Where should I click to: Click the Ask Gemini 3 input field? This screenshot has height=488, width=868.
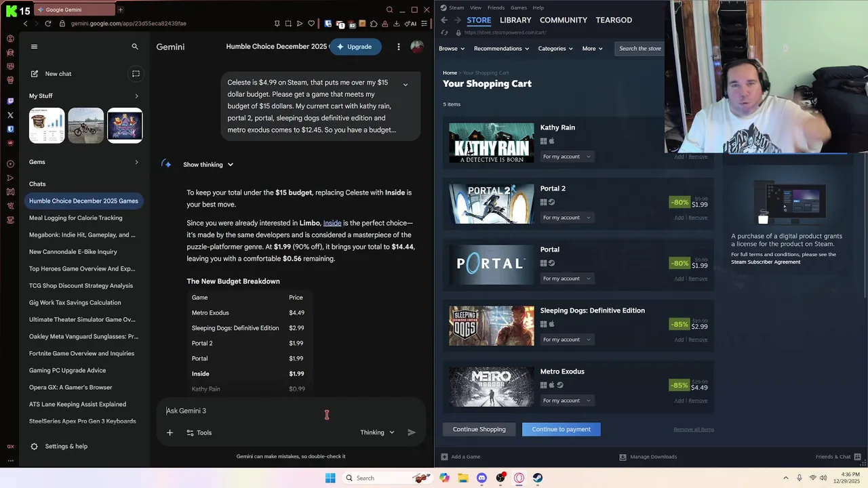292,411
